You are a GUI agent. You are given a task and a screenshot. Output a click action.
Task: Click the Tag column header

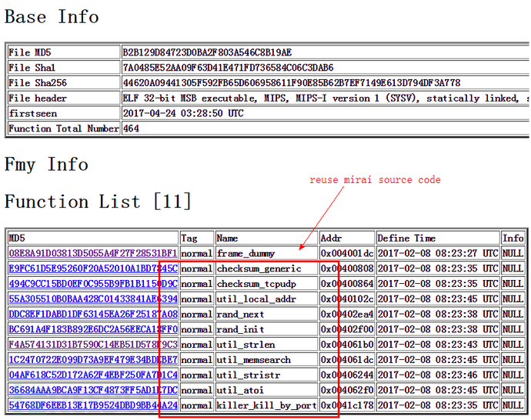point(197,238)
